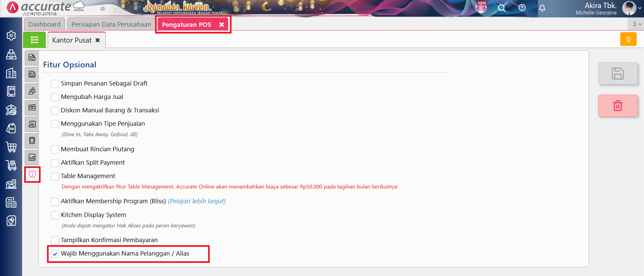Screen dimensions: 644x276
Task: Open the green list view button
Action: click(x=34, y=40)
